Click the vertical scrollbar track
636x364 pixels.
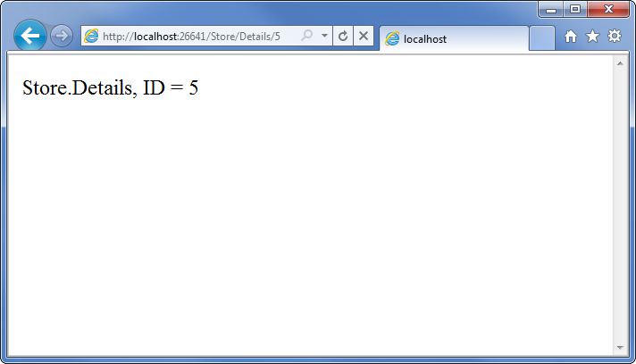click(x=620, y=205)
